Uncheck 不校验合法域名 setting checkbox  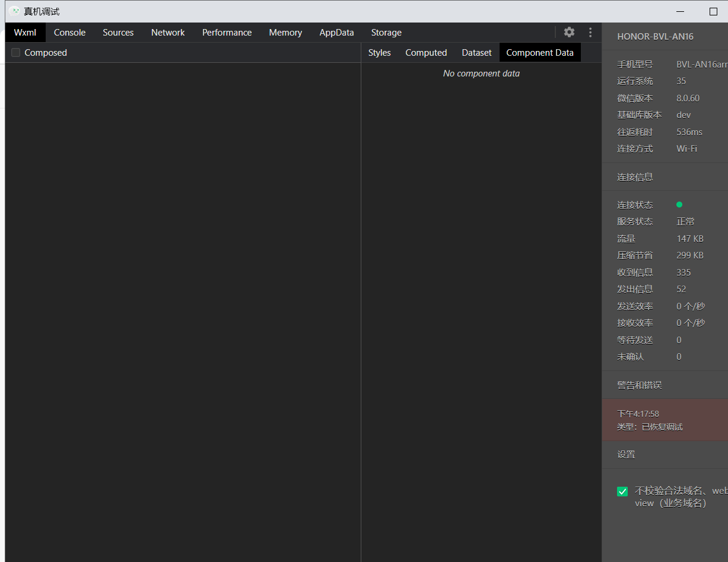pyautogui.click(x=622, y=491)
